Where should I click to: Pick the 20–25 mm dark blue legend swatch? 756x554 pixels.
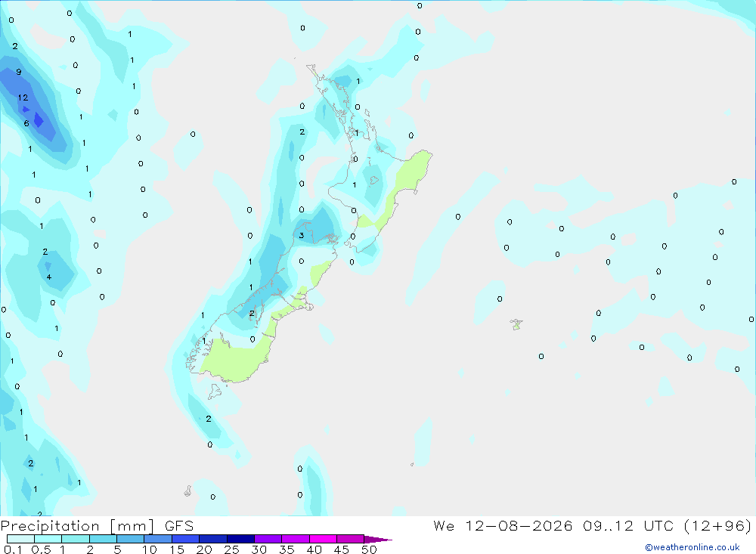tap(212, 539)
